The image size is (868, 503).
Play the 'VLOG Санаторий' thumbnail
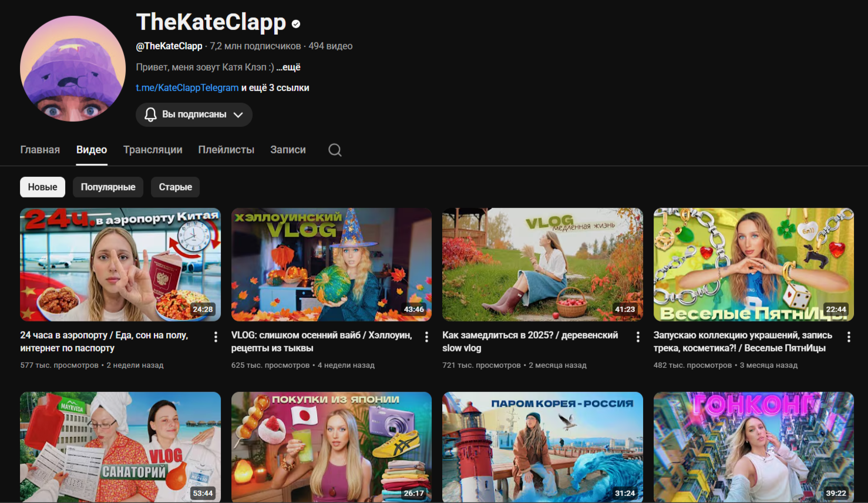tap(120, 447)
